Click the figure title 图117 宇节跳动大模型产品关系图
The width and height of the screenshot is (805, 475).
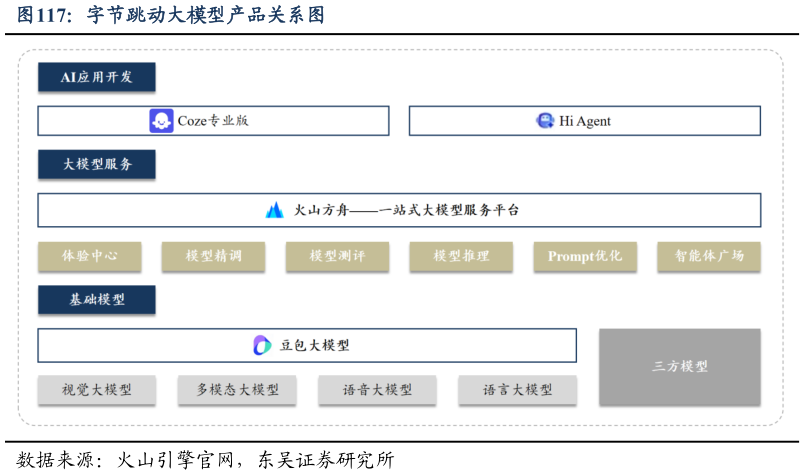pyautogui.click(x=170, y=14)
